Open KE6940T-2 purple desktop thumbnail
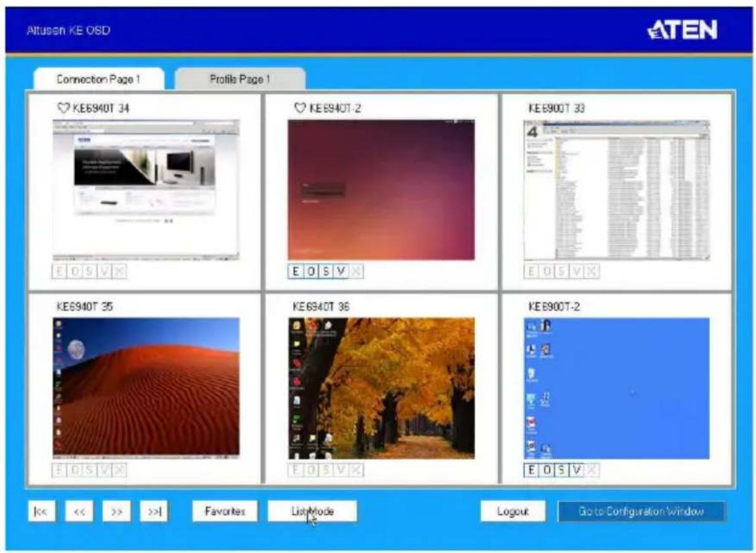Screen dimensions: 756x553 [381, 190]
